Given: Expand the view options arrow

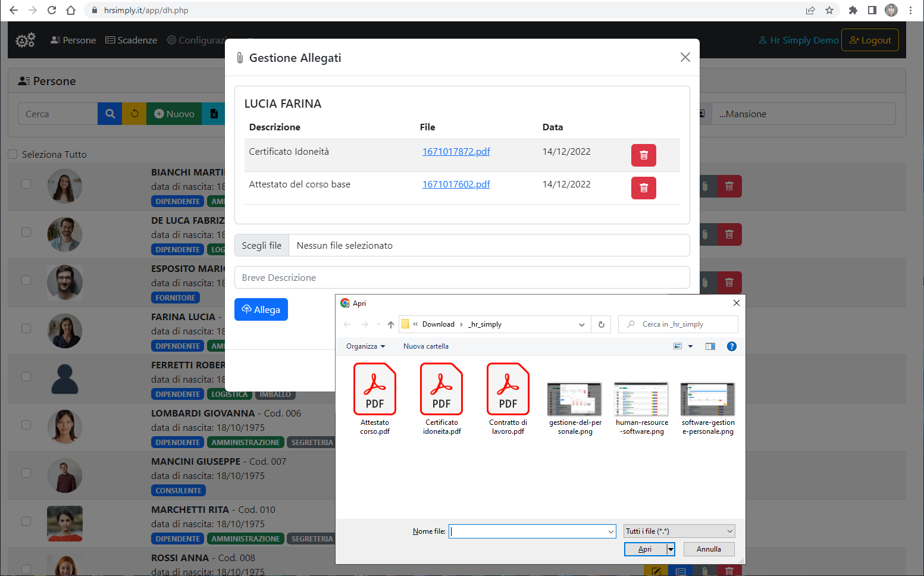Looking at the screenshot, I should 690,346.
